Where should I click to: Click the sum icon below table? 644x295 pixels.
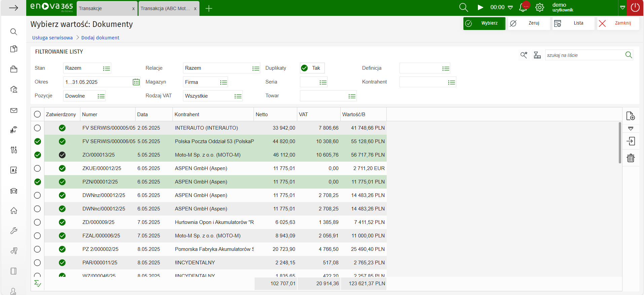tap(38, 284)
